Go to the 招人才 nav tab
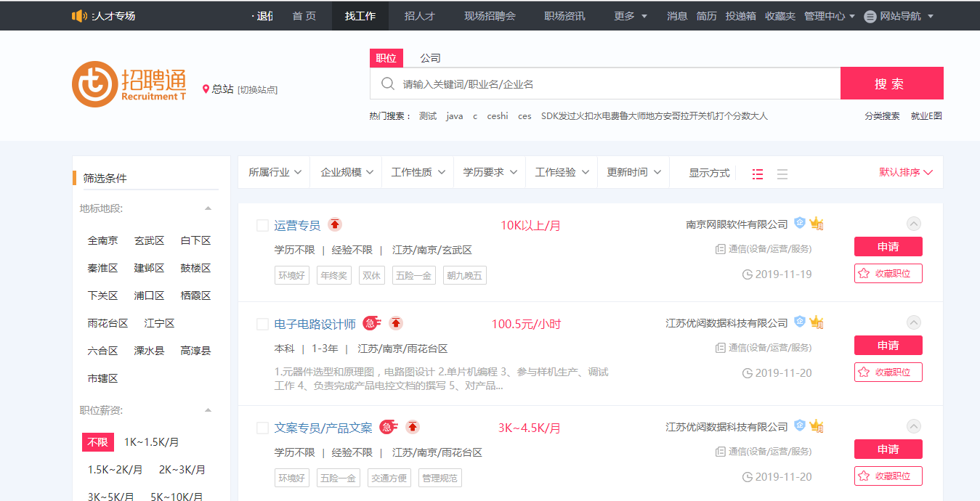 tap(419, 16)
